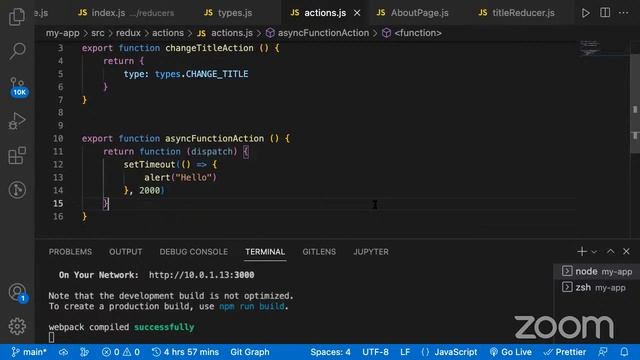640x360 pixels.
Task: Open the More Actions ellipsis in the editor toolbar
Action: coord(624,13)
